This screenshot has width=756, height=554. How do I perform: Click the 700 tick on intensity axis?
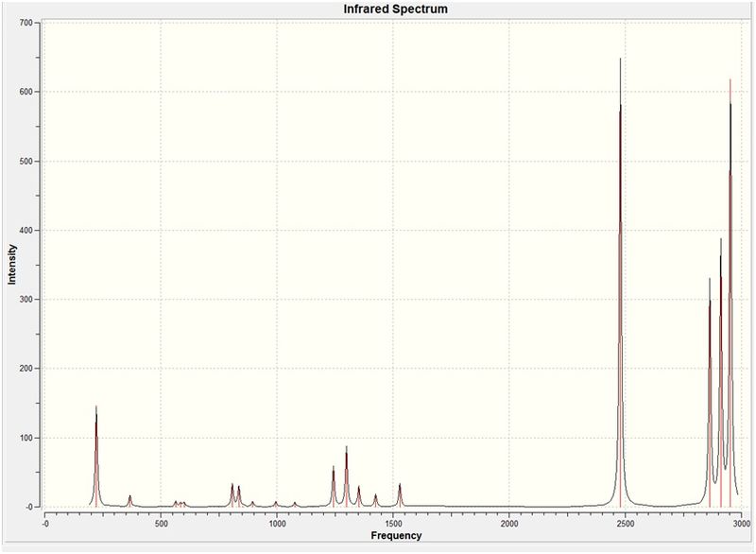26,23
